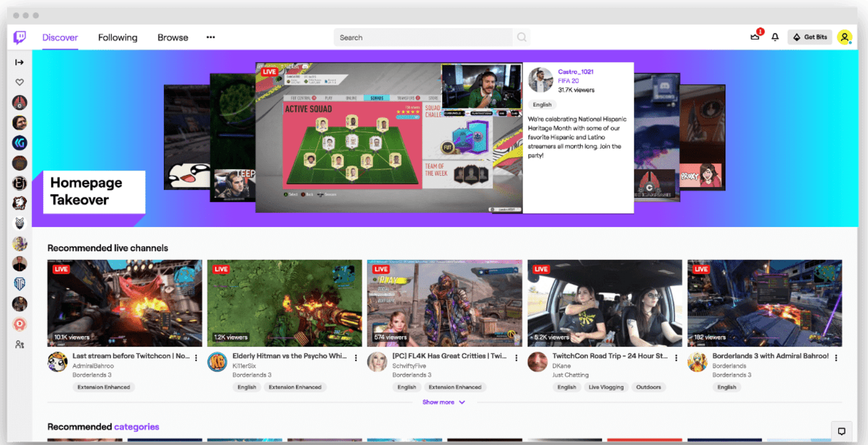Screen dimensions: 868x445
Task: Click DKane channel avatar
Action: click(x=537, y=362)
